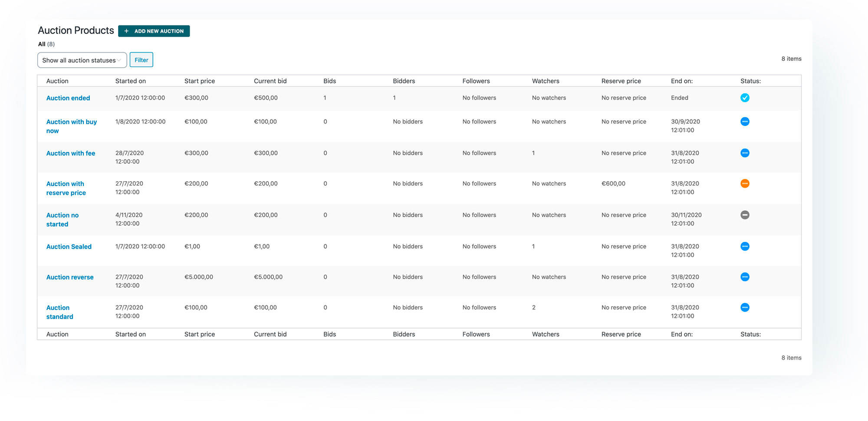Click the status icon in Auction standard row
Image resolution: width=868 pixels, height=421 pixels.
745,308
